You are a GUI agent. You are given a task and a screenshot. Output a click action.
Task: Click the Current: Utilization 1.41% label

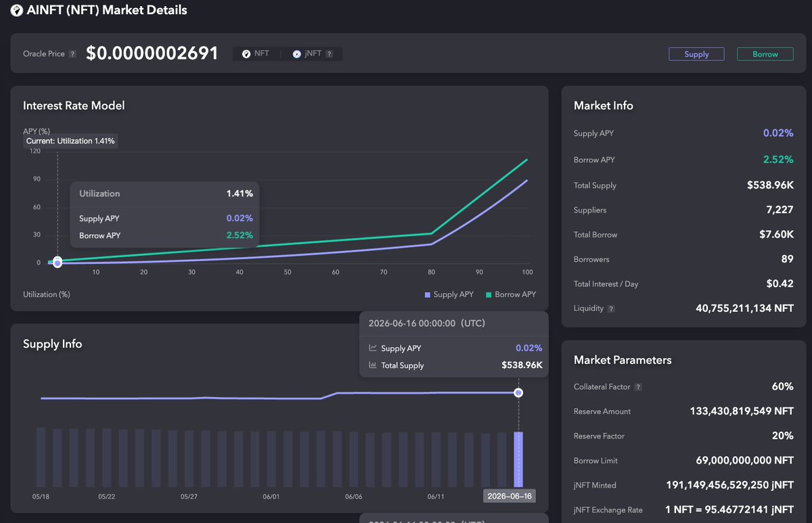point(70,141)
